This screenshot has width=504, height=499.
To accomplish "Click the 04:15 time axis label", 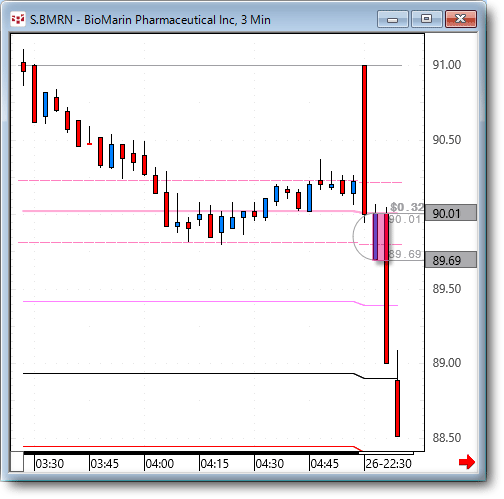I will pos(215,464).
